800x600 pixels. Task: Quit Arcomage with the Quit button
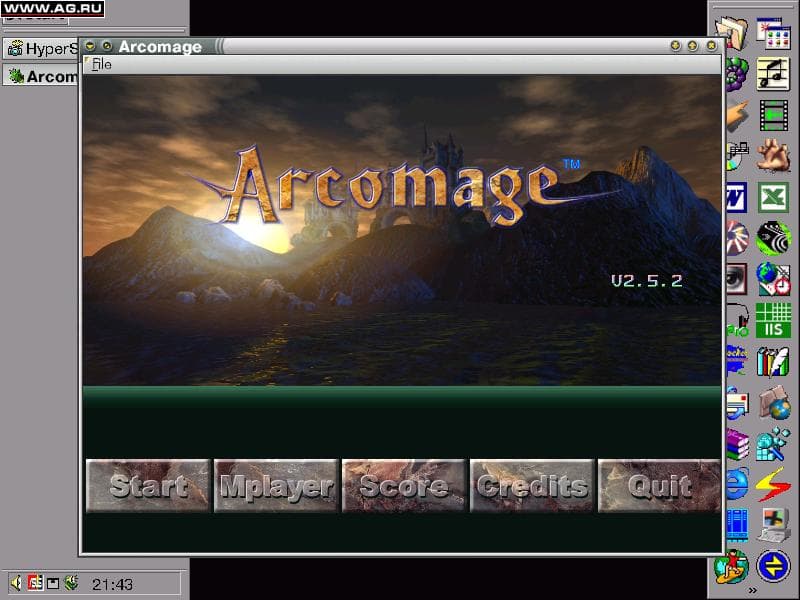(x=659, y=485)
